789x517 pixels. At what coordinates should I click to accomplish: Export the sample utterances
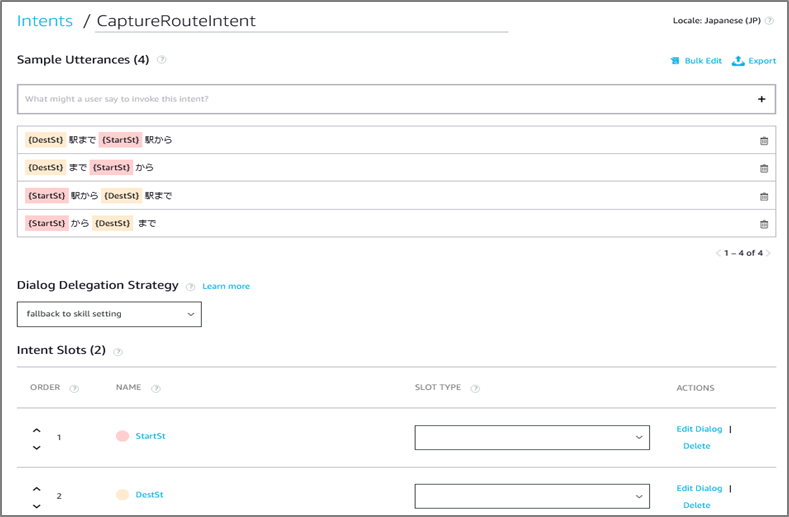pos(754,61)
